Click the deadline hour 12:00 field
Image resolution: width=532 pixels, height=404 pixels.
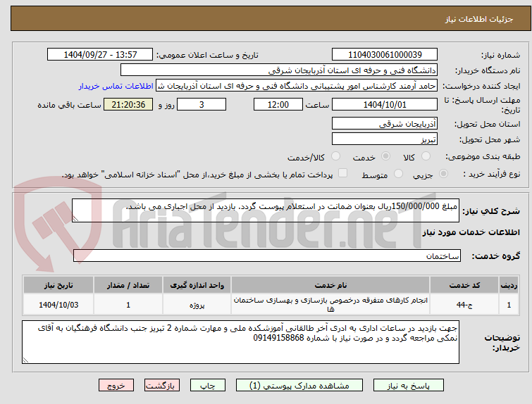tap(278, 104)
